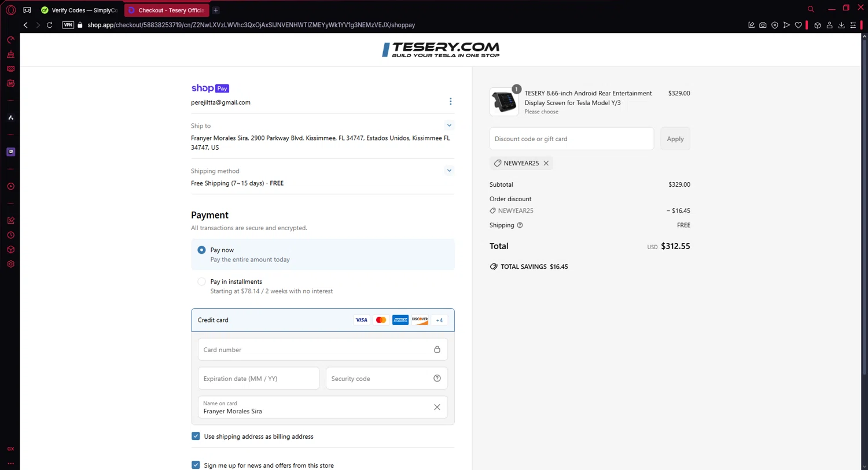Click the Tesla display product thumbnail
The image size is (868, 470).
(504, 102)
